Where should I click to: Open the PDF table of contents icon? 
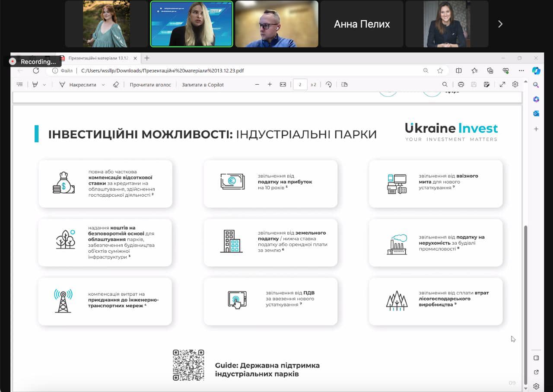click(19, 85)
